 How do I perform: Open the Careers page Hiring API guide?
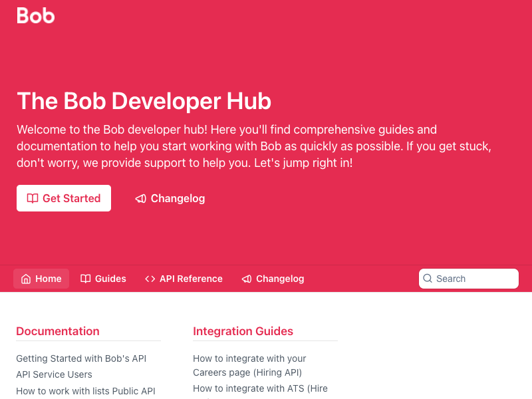(249, 365)
